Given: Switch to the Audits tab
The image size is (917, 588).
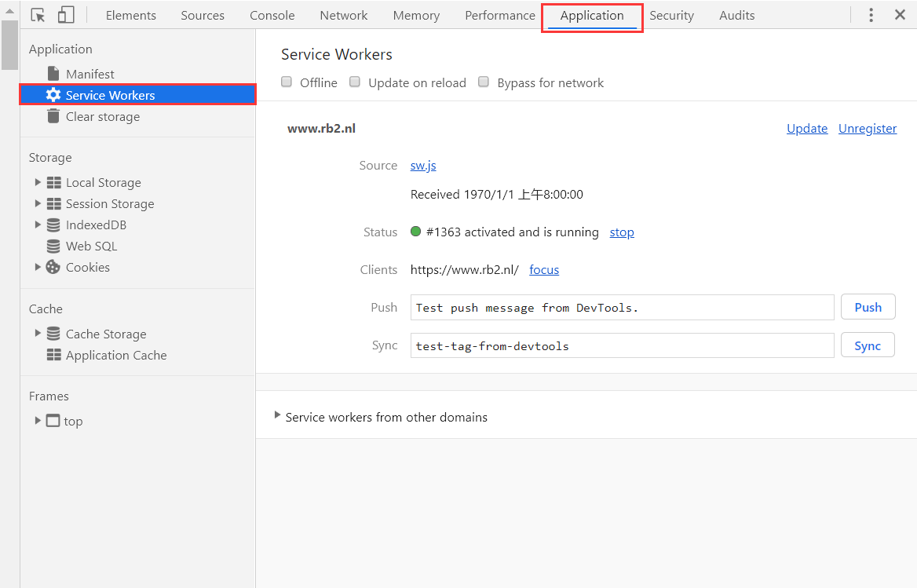Looking at the screenshot, I should tap(737, 15).
